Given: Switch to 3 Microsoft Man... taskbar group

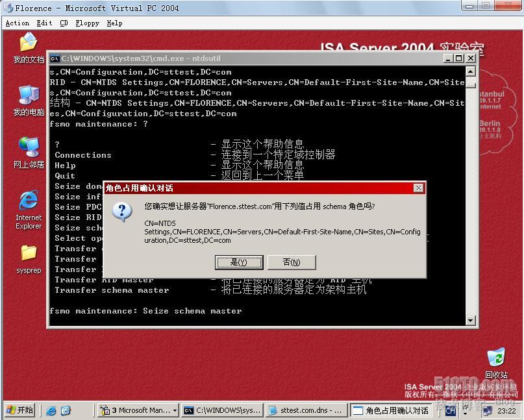Looking at the screenshot, I should tap(138, 410).
